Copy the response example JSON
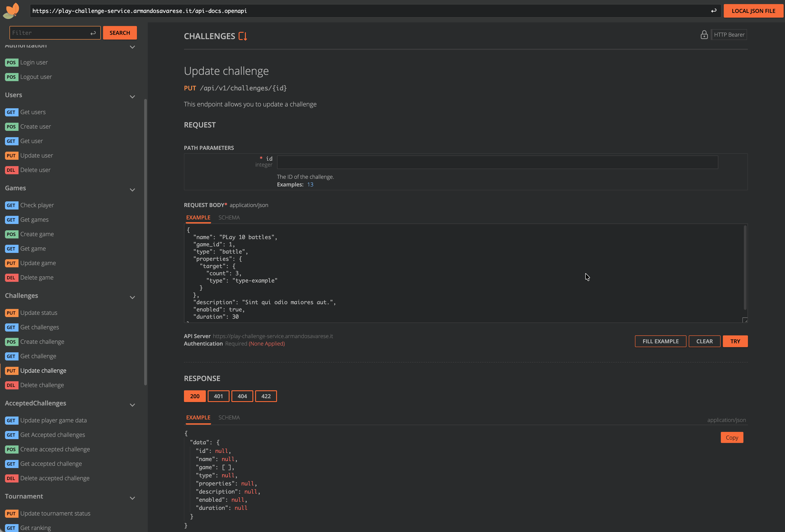The image size is (785, 532). point(732,438)
